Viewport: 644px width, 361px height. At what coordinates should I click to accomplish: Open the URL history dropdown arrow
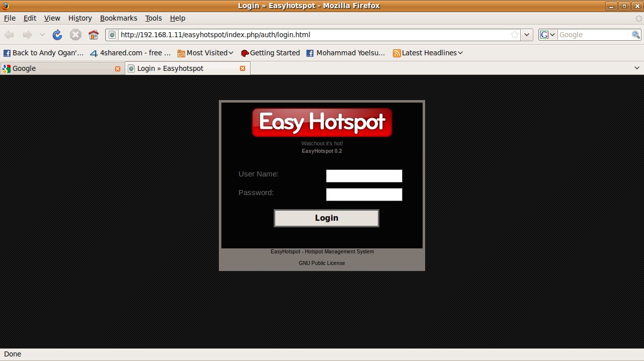[527, 35]
